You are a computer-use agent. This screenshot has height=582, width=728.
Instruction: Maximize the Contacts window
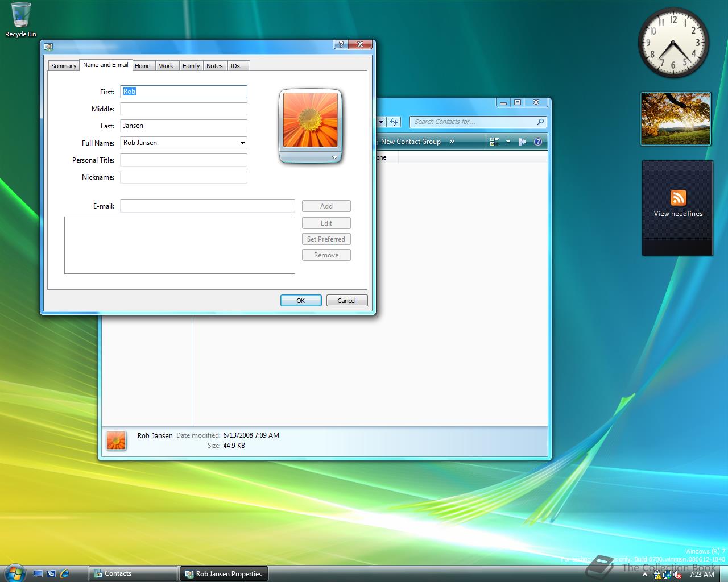(518, 102)
